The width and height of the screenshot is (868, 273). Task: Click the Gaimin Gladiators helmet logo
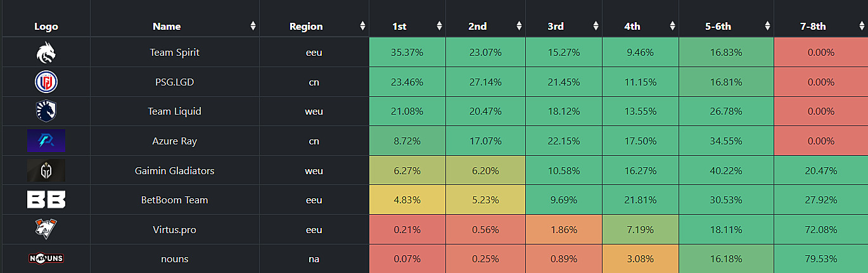[x=46, y=170]
